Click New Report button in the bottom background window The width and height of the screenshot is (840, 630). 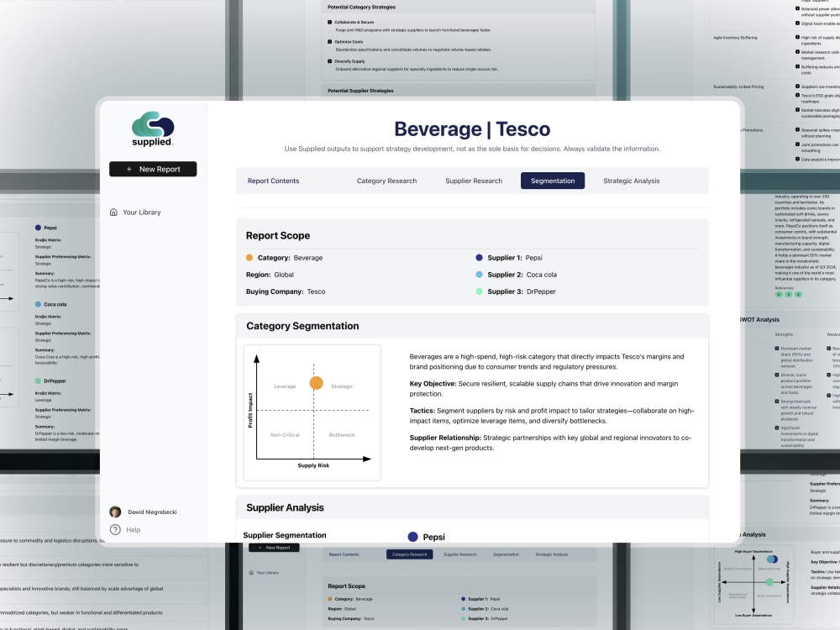point(274,548)
